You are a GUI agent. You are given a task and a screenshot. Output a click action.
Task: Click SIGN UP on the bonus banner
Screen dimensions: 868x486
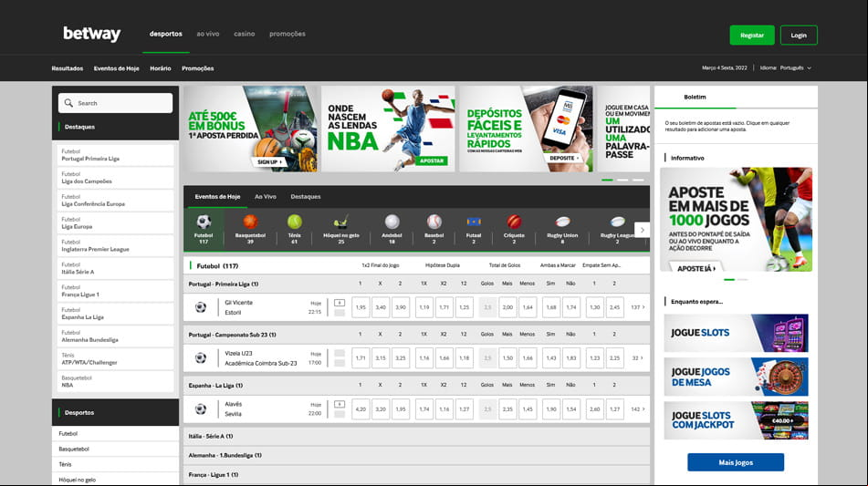tap(269, 162)
